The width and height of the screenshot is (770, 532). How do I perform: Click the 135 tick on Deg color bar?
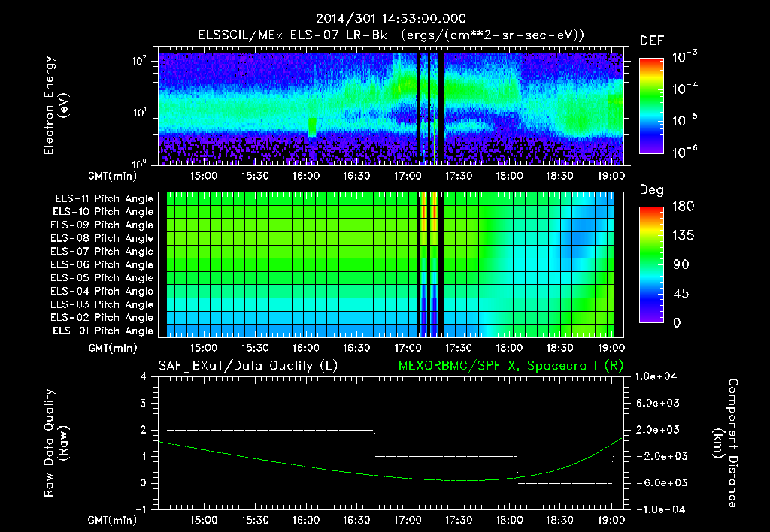tap(683, 236)
